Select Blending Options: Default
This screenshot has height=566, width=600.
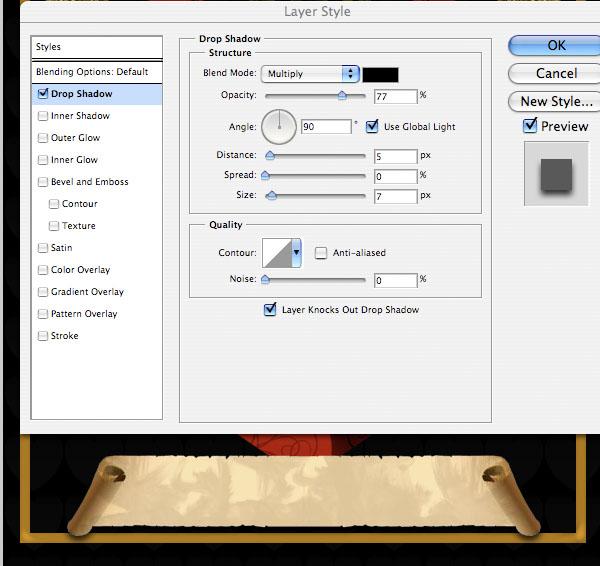[97, 72]
